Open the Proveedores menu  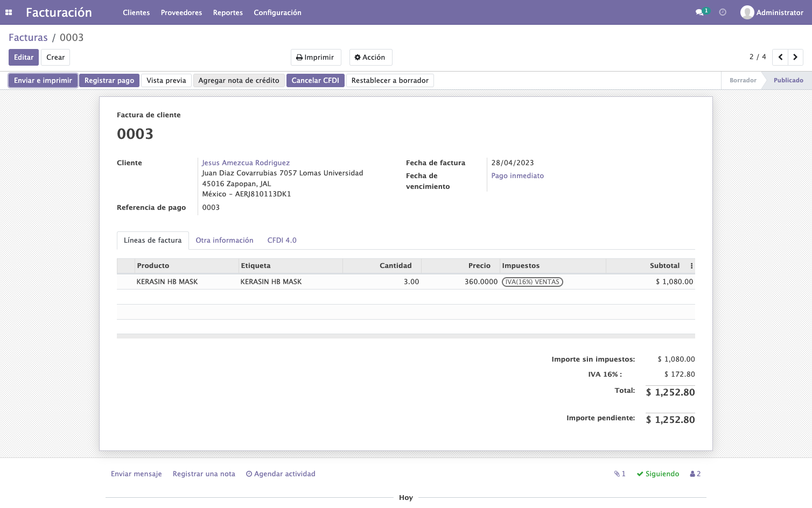pyautogui.click(x=181, y=12)
